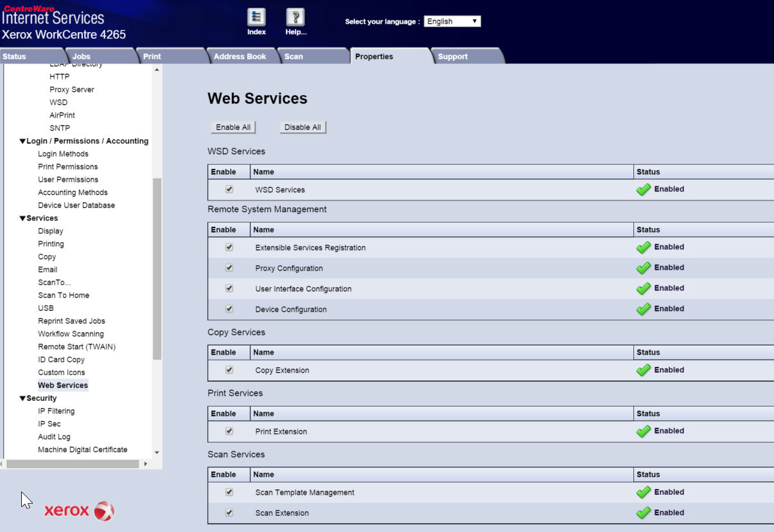Click the green Enabled icon for WSD Services

(643, 189)
